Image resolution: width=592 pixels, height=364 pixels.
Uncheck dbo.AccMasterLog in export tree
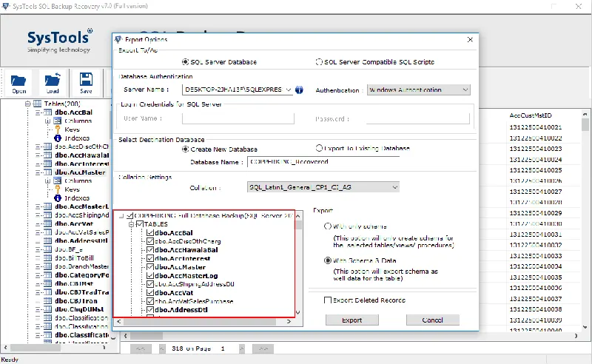click(x=150, y=276)
